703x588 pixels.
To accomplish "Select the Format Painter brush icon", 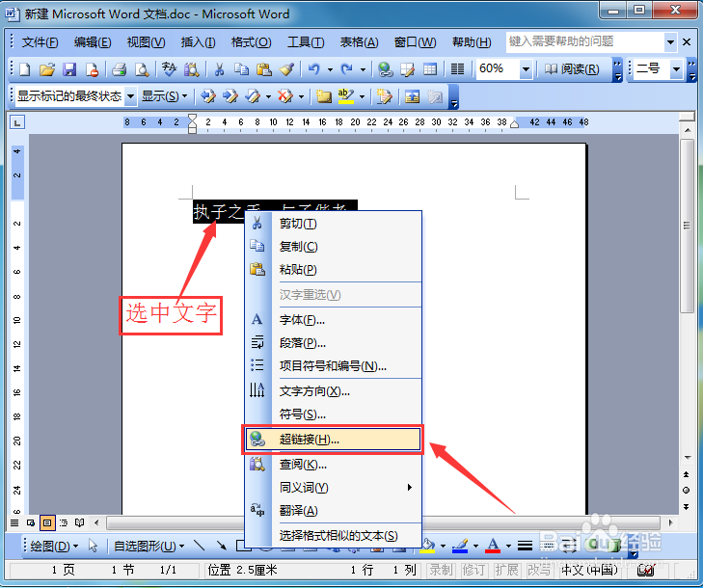I will pos(286,69).
